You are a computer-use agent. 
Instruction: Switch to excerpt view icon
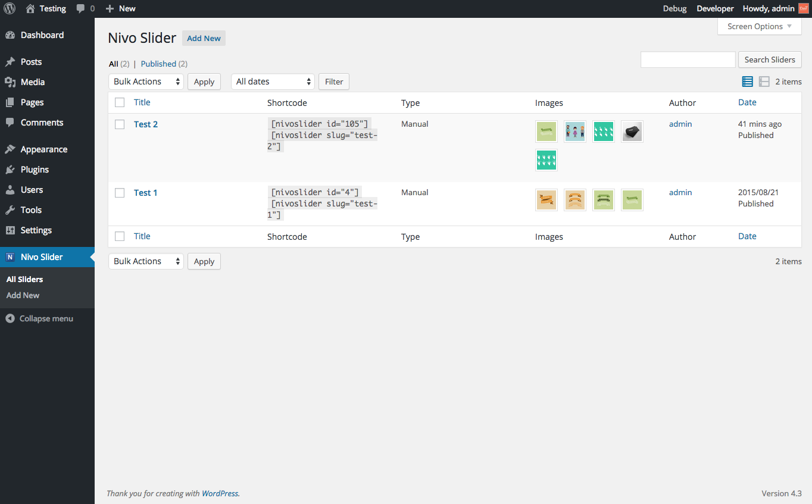[764, 82]
